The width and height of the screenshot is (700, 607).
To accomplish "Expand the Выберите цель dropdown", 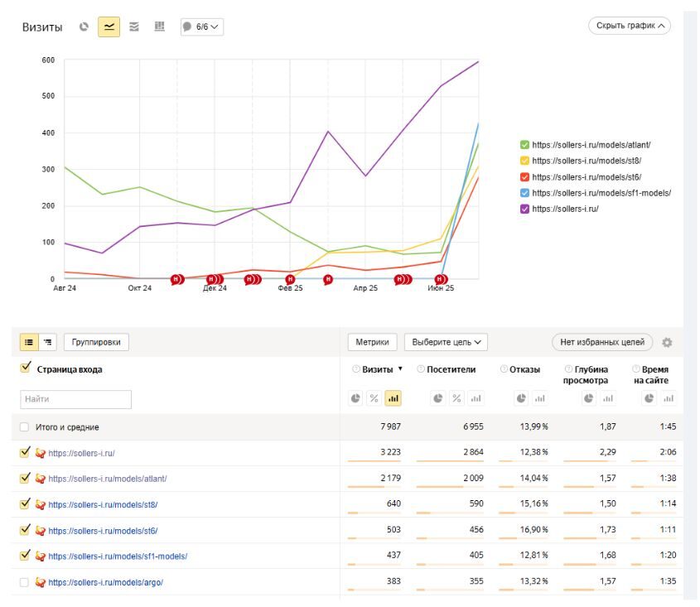I will click(x=445, y=342).
